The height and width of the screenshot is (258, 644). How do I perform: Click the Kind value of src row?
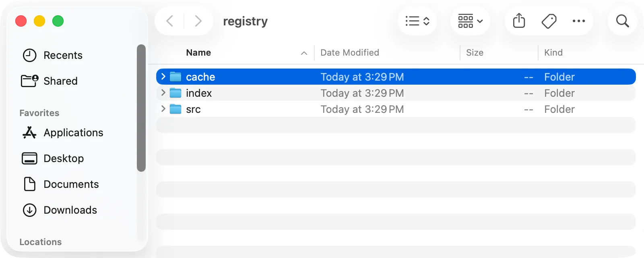(x=559, y=109)
